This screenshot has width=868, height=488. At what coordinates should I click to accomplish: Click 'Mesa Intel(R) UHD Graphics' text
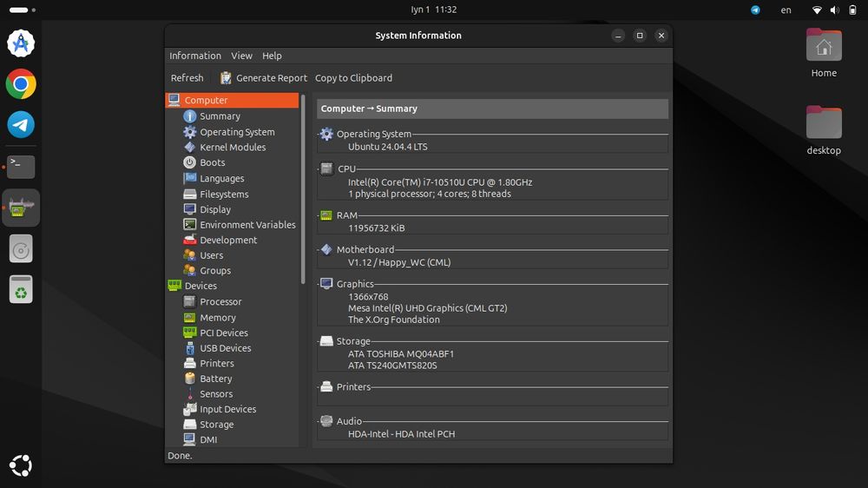(427, 308)
